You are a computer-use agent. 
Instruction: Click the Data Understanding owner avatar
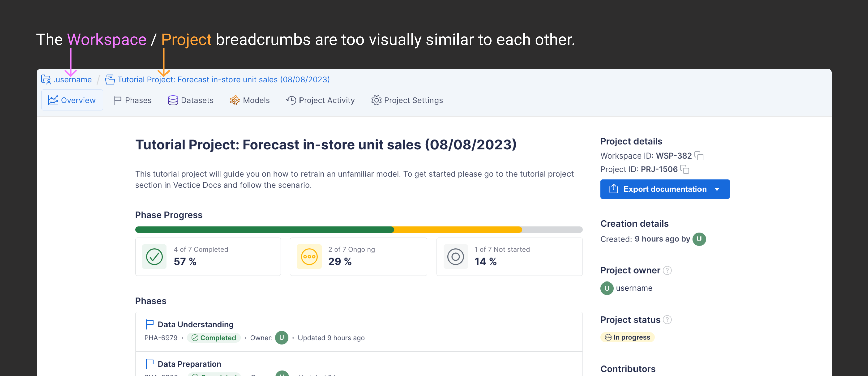(x=282, y=337)
